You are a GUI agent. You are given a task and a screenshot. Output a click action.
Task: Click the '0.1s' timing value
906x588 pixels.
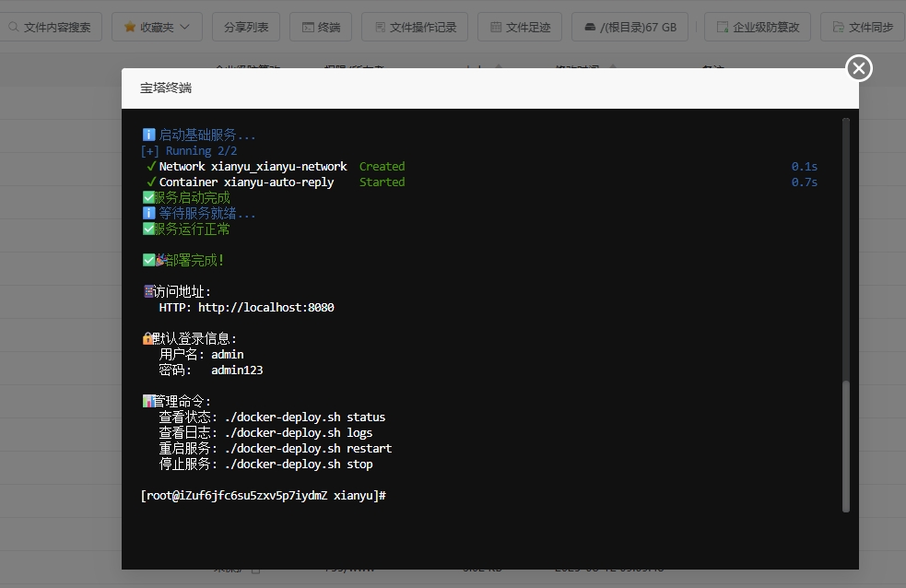tap(805, 166)
